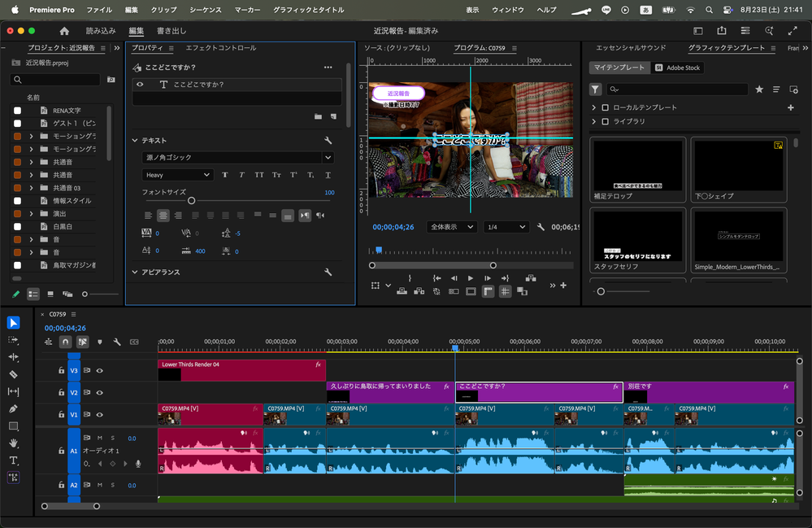Toggle timeline Snap magnet icon
Image resolution: width=812 pixels, height=528 pixels.
(x=65, y=343)
